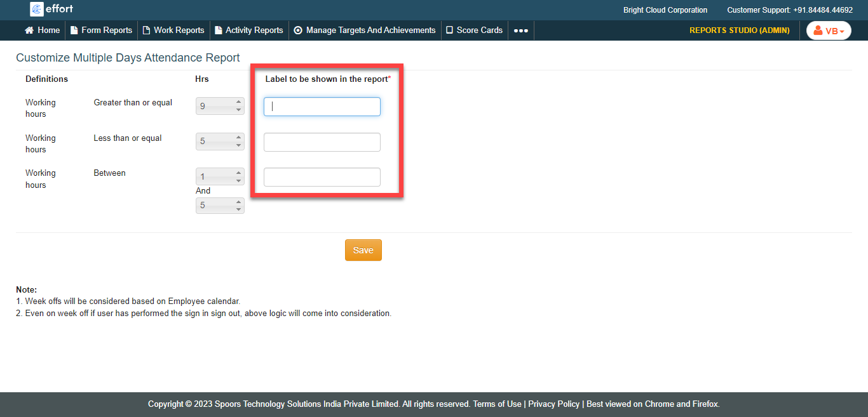Click the Form Reports document icon

tap(74, 30)
